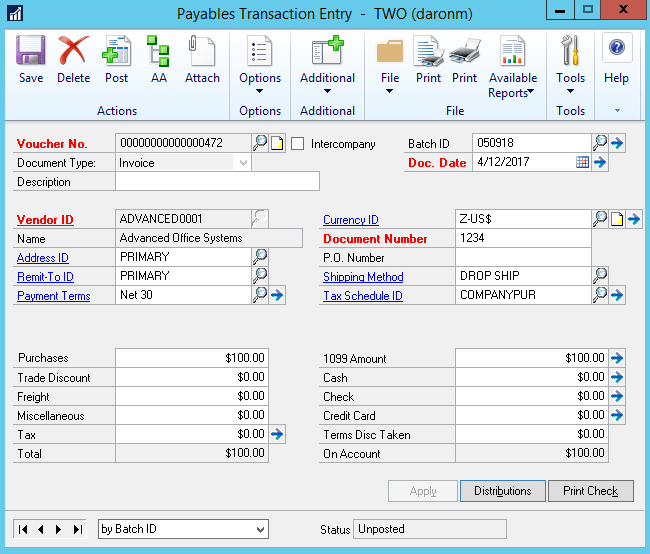
Task: Click the Payment Terms link
Action: point(53,296)
